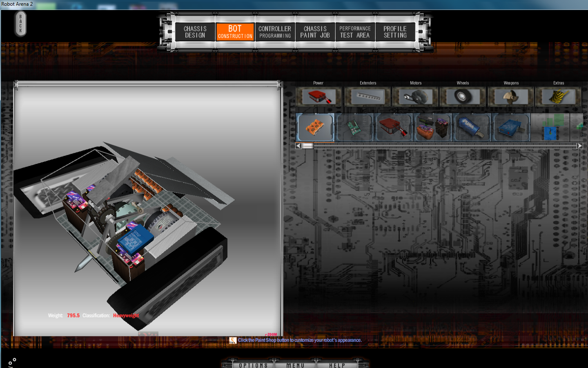This screenshot has width=588, height=368.
Task: Open the Extras category with striped icon
Action: 558,97
